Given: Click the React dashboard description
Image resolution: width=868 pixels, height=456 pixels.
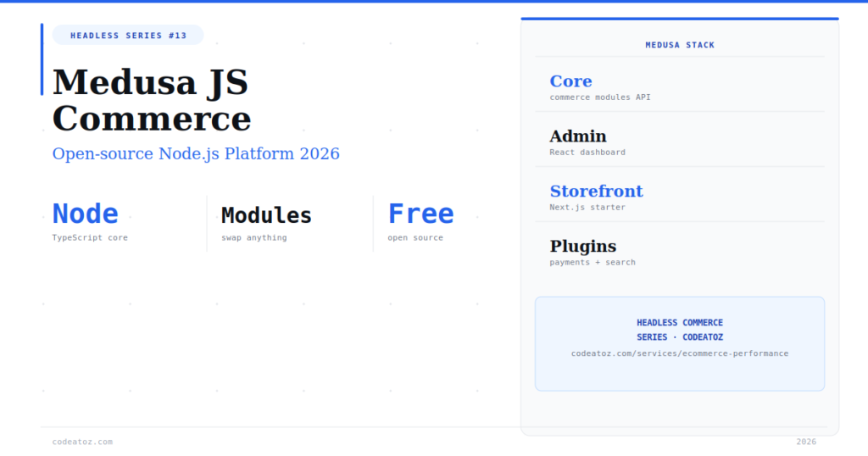Looking at the screenshot, I should (x=587, y=153).
